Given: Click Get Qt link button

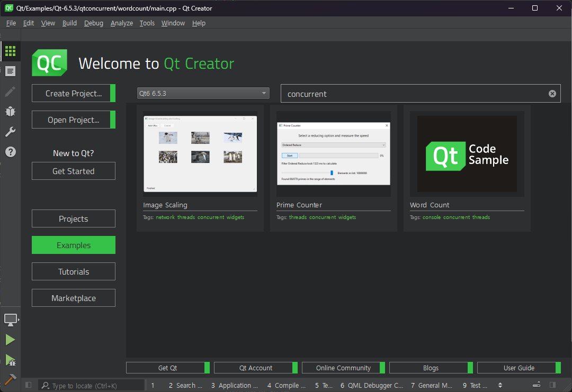Looking at the screenshot, I should pos(168,368).
